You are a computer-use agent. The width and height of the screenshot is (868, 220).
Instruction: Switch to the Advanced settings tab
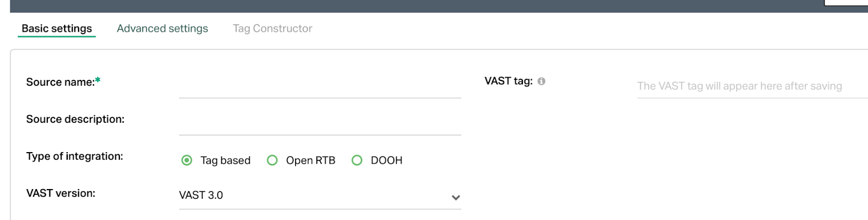[162, 28]
